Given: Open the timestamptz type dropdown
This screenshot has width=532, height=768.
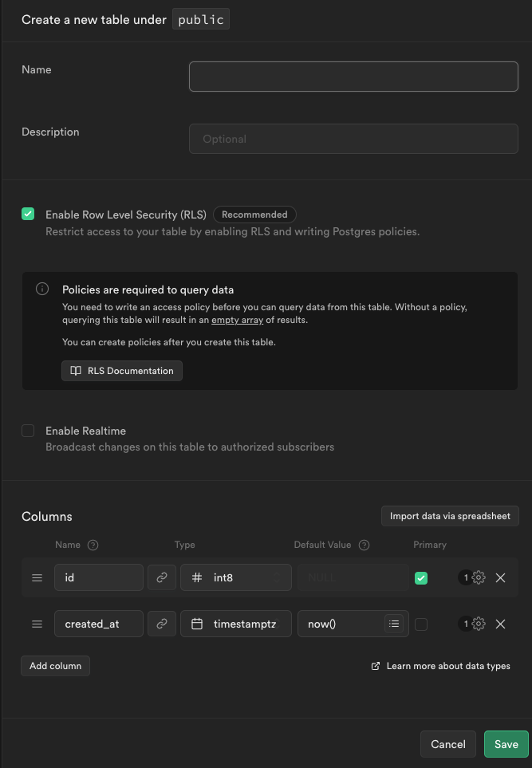Looking at the screenshot, I should (234, 624).
